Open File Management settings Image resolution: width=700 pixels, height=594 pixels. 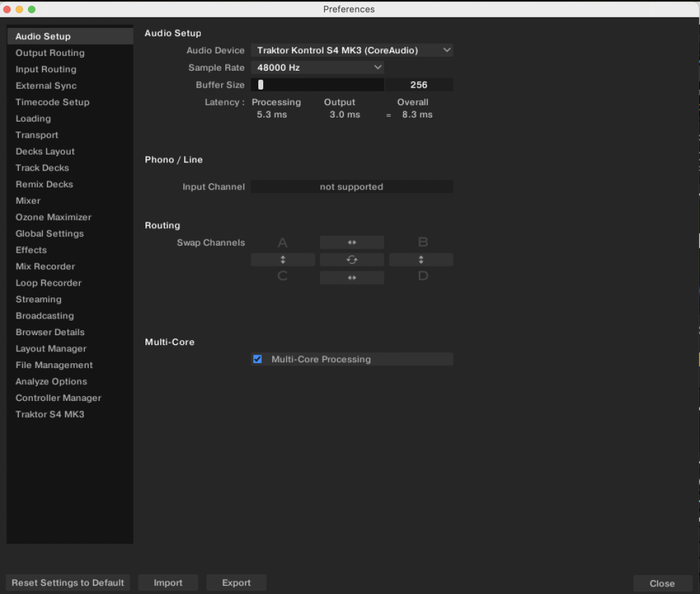pyautogui.click(x=70, y=365)
